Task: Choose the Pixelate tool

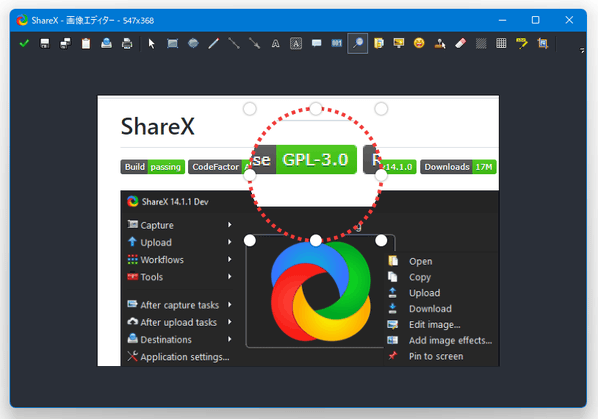Action: (502, 43)
